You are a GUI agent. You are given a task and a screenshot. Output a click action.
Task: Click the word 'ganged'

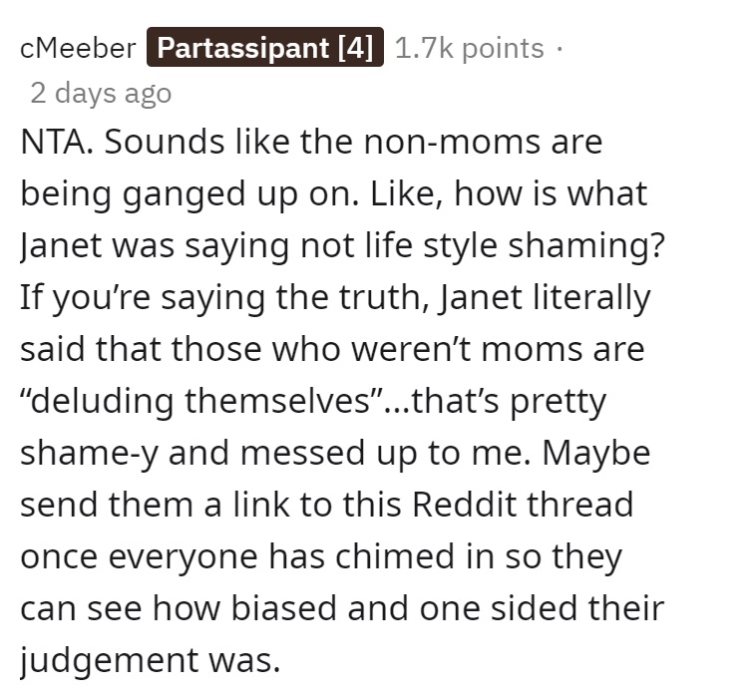[184, 194]
